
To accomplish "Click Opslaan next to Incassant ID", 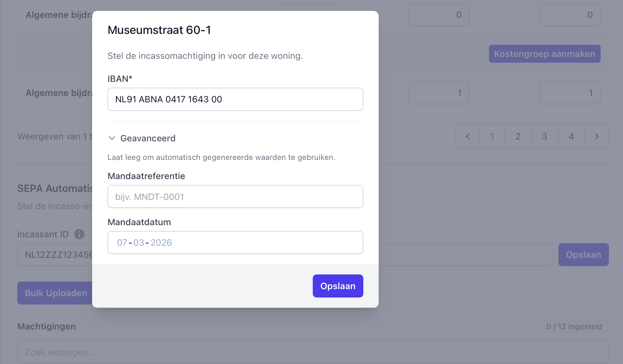I will 583,255.
